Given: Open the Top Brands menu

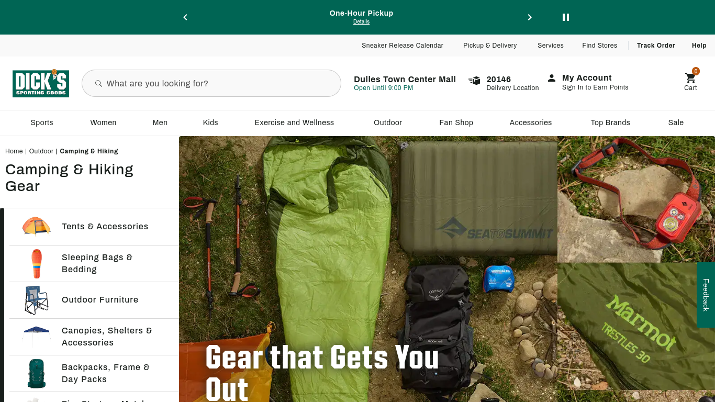Looking at the screenshot, I should click(610, 123).
